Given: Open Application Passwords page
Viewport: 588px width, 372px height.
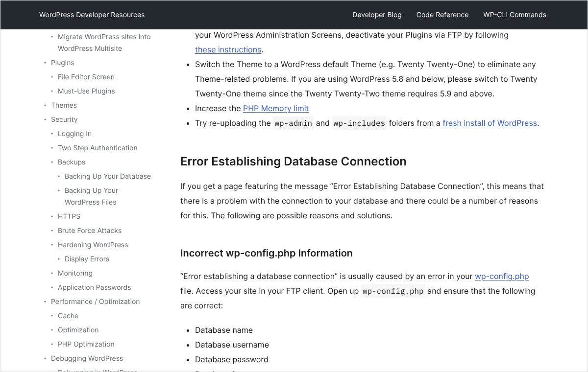Looking at the screenshot, I should [95, 287].
